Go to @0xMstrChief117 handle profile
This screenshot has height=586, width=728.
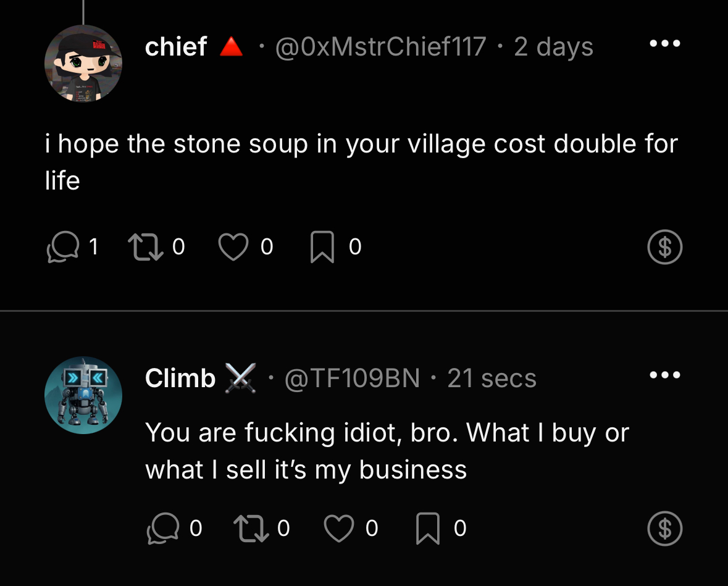tap(380, 47)
